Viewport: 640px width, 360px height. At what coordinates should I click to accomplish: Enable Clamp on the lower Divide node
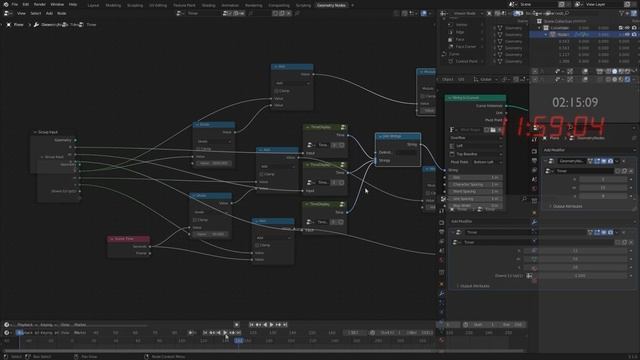coord(196,220)
